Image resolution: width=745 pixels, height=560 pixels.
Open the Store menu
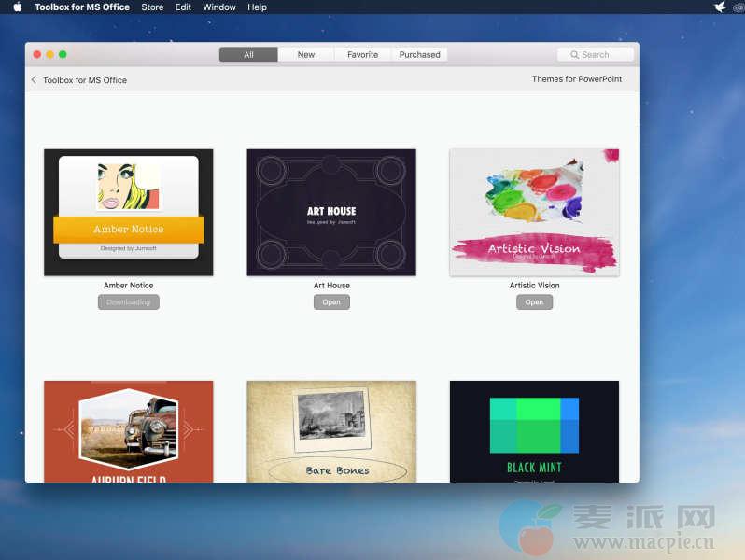pos(152,7)
